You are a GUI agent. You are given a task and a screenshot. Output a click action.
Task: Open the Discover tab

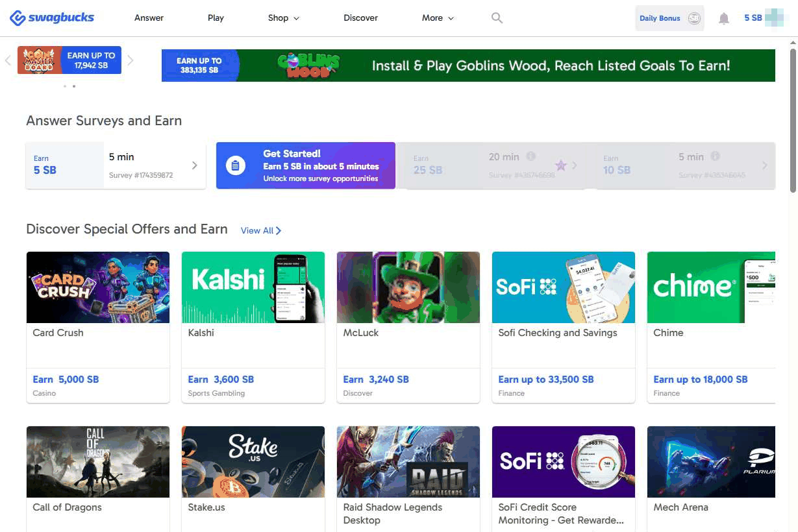[x=360, y=18]
